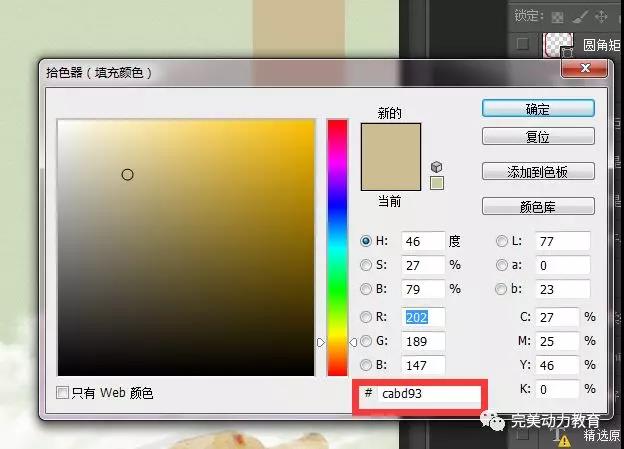Click the 确定 button to confirm color
The image size is (624, 449).
click(538, 108)
